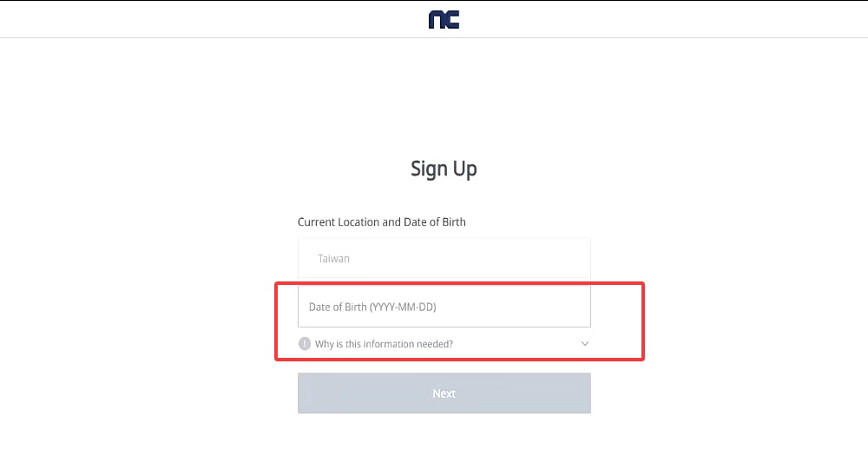
Task: Click the Sign Up heading
Action: coord(444,169)
